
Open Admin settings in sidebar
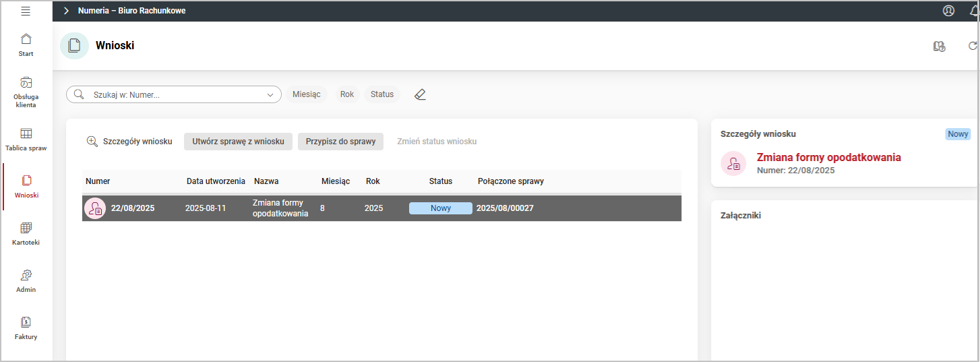click(x=26, y=280)
